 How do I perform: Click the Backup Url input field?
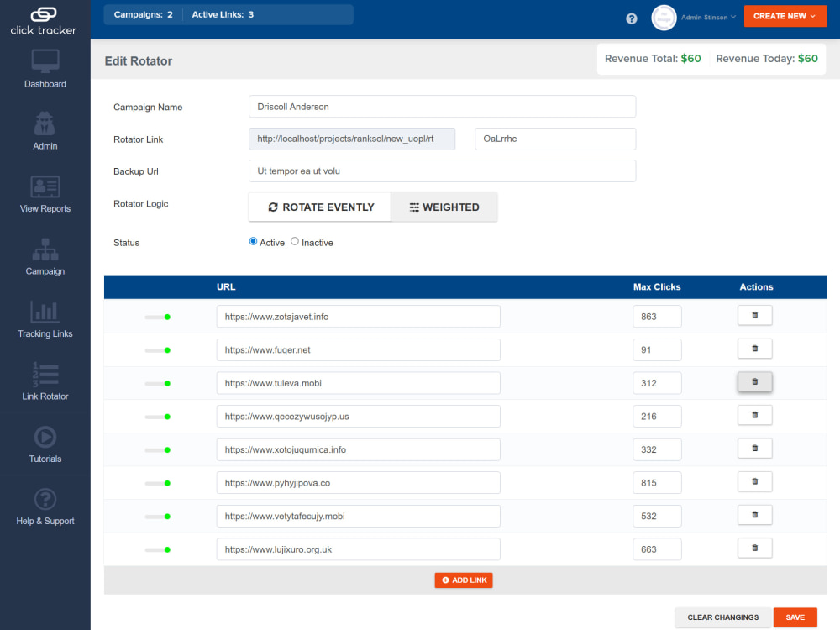point(442,171)
